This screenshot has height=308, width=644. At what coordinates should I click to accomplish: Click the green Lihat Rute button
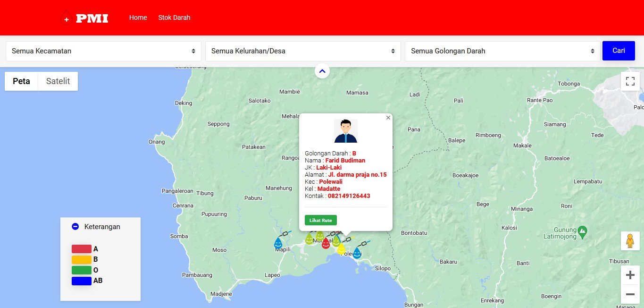coord(321,220)
